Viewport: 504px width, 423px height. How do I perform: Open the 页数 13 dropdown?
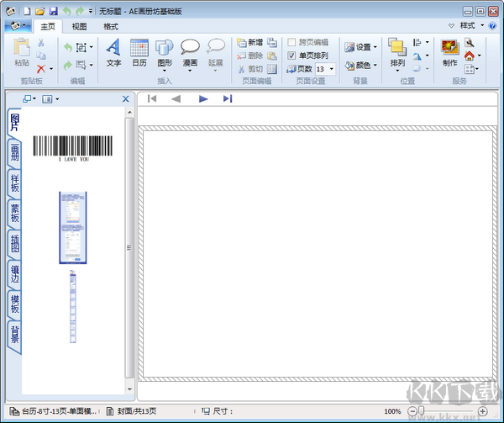pos(331,69)
